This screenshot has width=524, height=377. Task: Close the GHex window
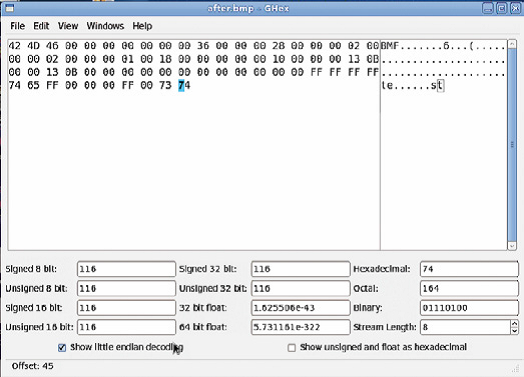click(x=515, y=8)
